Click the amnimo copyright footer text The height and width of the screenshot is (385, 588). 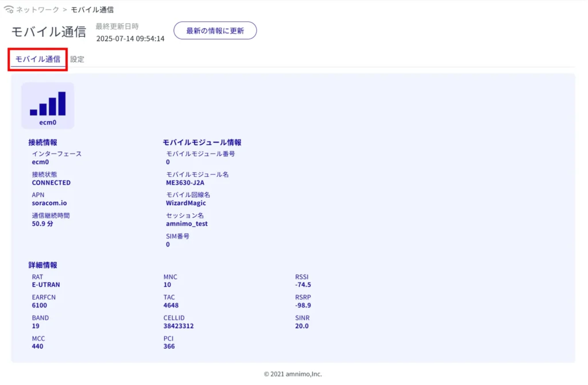293,374
